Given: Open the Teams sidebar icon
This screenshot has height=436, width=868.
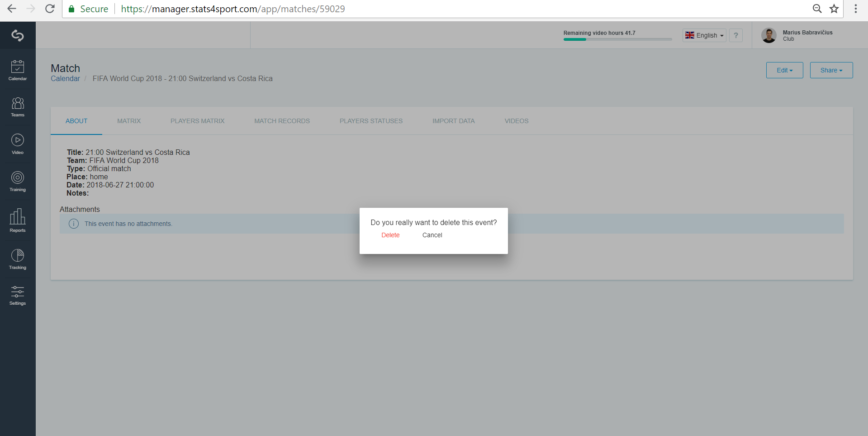Looking at the screenshot, I should (x=18, y=107).
